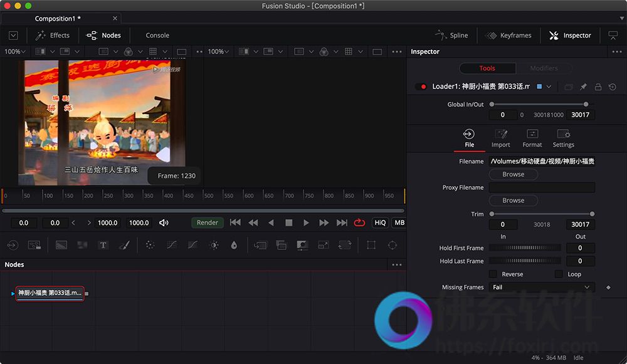Switch to the Modifiers tab
The width and height of the screenshot is (627, 364).
544,68
